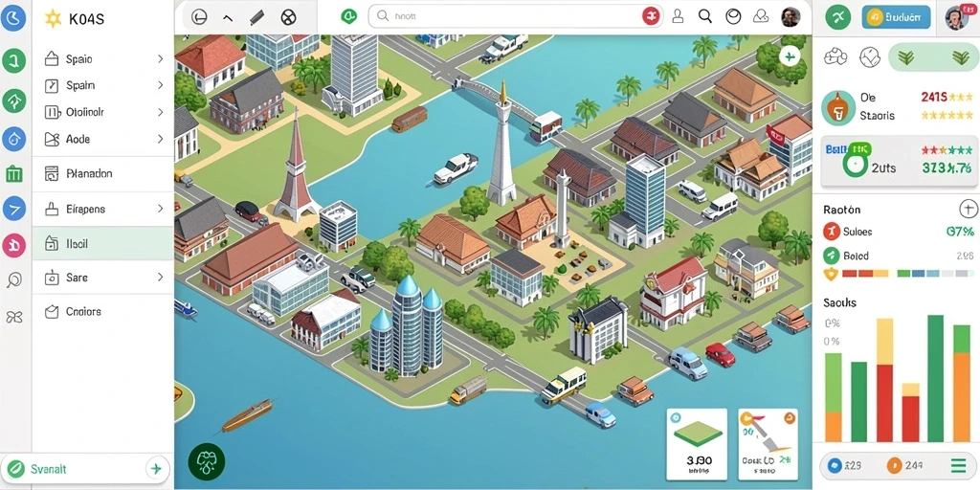Select the build tool card on map

[x=768, y=443]
